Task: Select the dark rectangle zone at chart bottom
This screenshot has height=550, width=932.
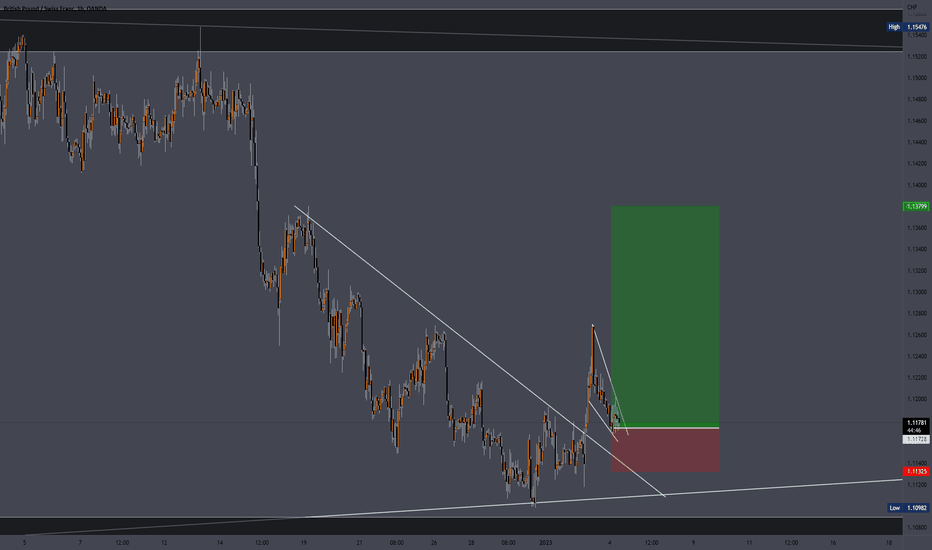Action: coord(451,526)
